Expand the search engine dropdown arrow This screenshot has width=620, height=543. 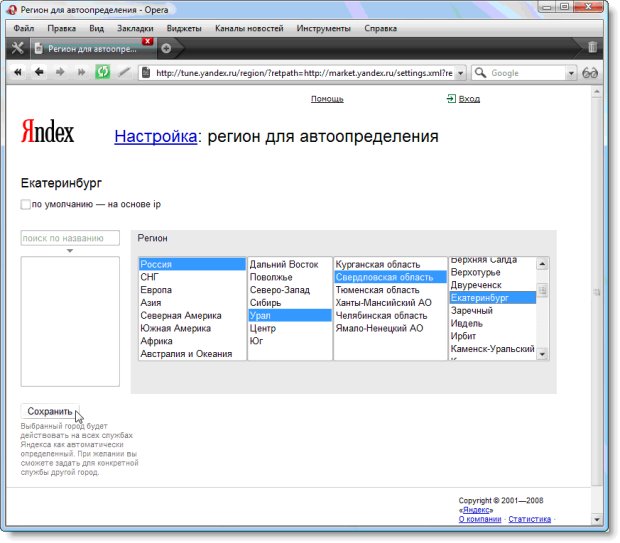coord(571,73)
